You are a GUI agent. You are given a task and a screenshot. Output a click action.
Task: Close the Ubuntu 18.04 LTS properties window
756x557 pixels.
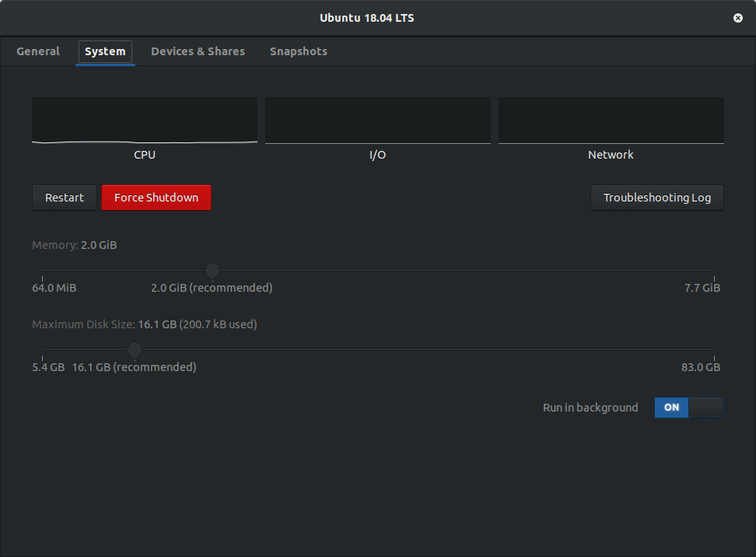click(x=737, y=18)
